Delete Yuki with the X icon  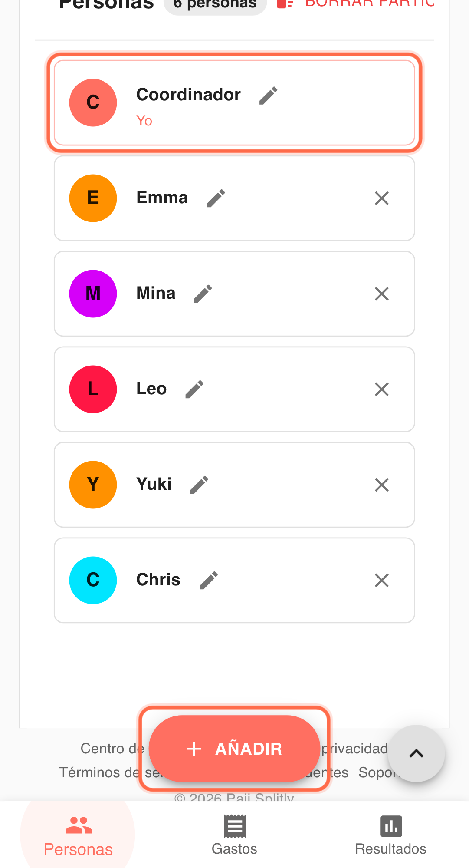[381, 485]
